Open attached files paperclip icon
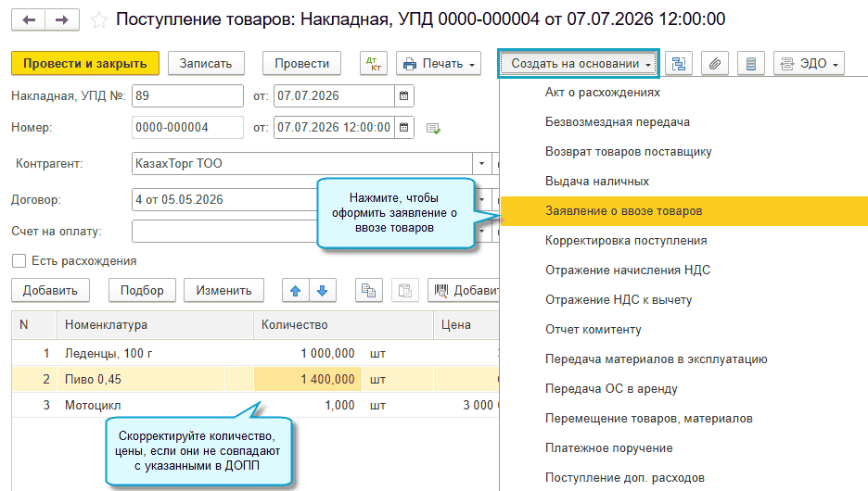This screenshot has height=491, width=868. click(715, 64)
